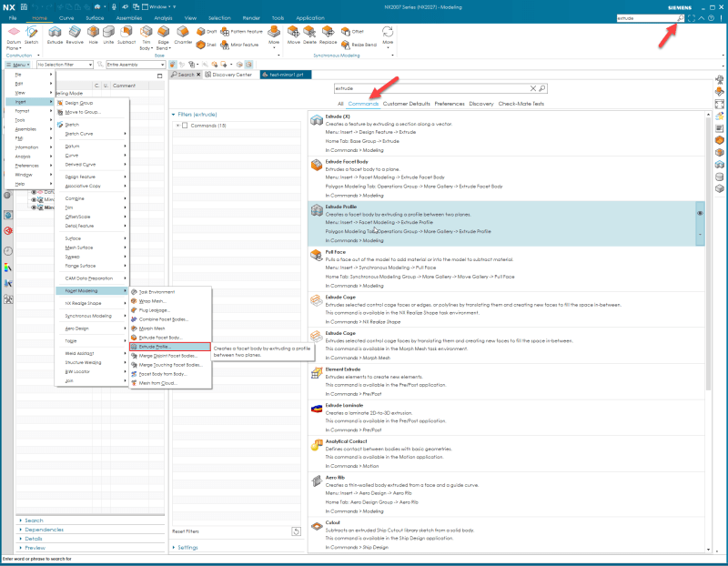728x566 pixels.
Task: Toggle the eye icon on Extrude Profile result
Action: click(700, 213)
